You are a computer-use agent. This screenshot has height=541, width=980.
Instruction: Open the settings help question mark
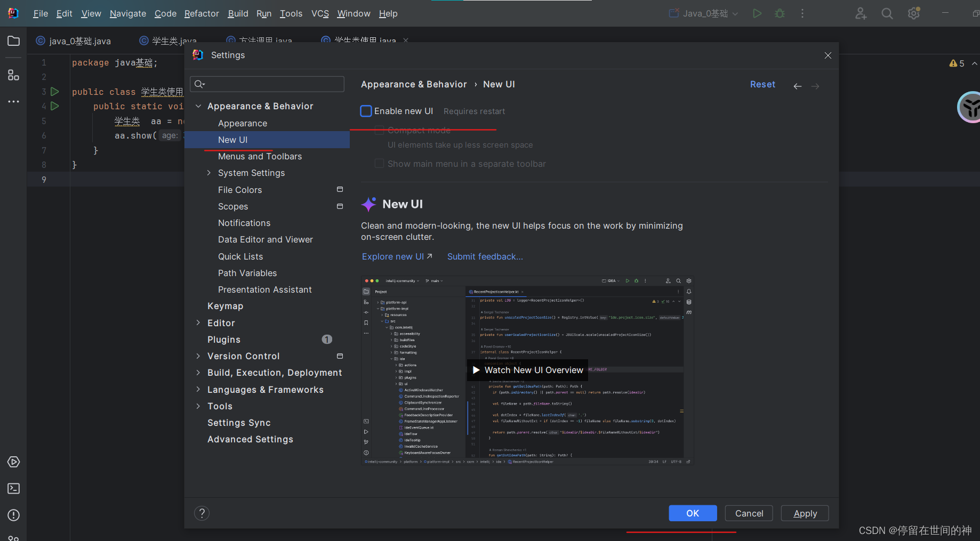point(202,513)
